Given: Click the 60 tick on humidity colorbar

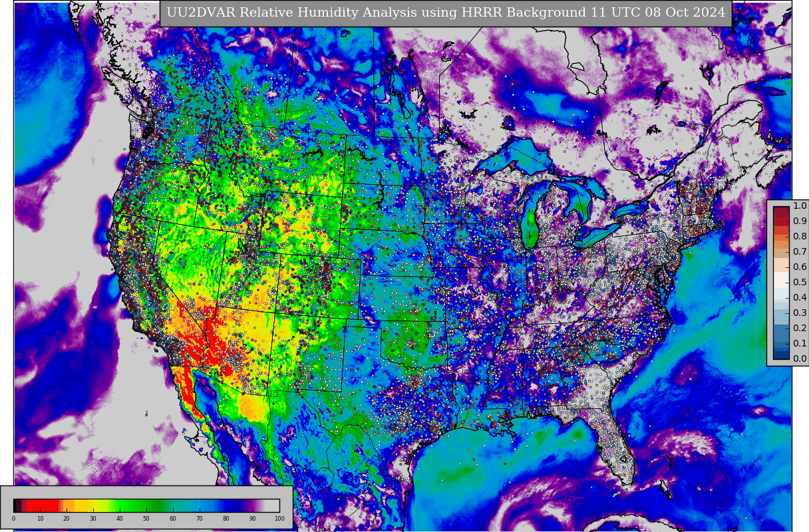Looking at the screenshot, I should pyautogui.click(x=173, y=519).
